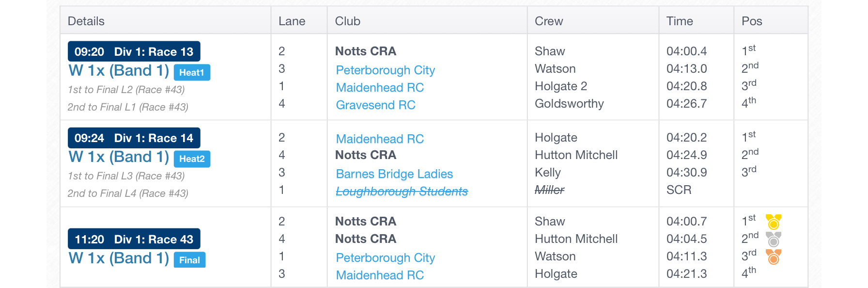Open the struck-through Loughborough Students link
The image size is (868, 288).
(x=402, y=191)
